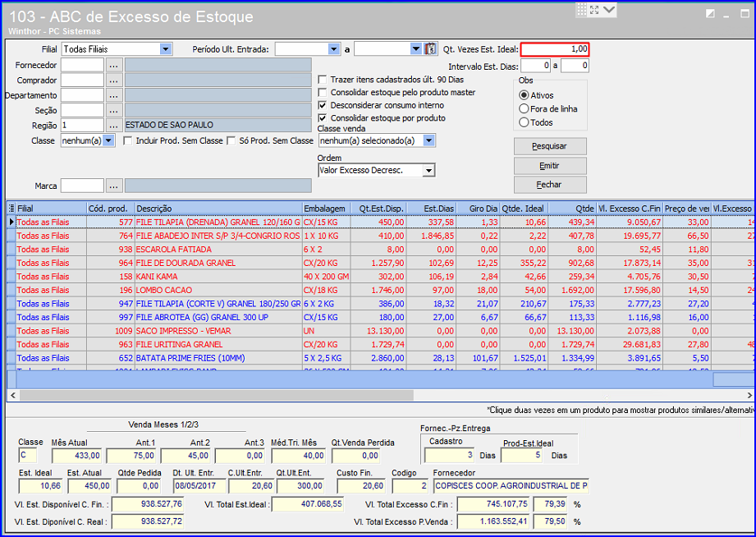
Task: Click the horizontal scrollbar thumb below the grid
Action: click(x=217, y=396)
